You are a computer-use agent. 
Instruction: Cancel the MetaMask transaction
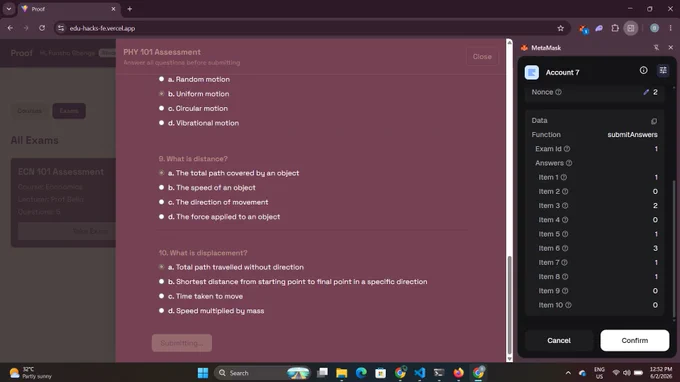click(559, 340)
